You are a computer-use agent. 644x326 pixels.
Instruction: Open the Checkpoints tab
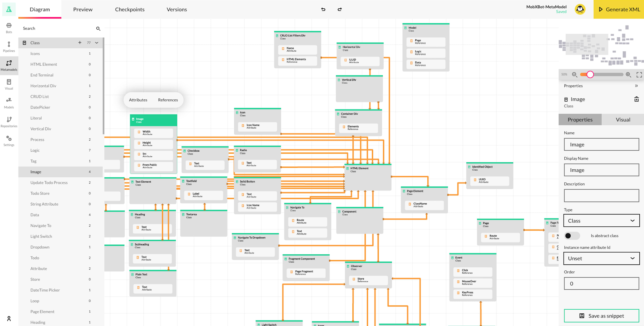click(x=130, y=9)
